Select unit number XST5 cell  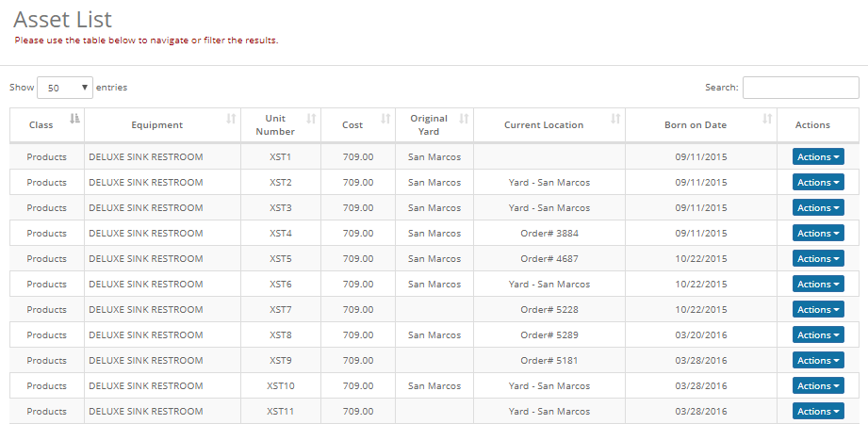(x=281, y=258)
